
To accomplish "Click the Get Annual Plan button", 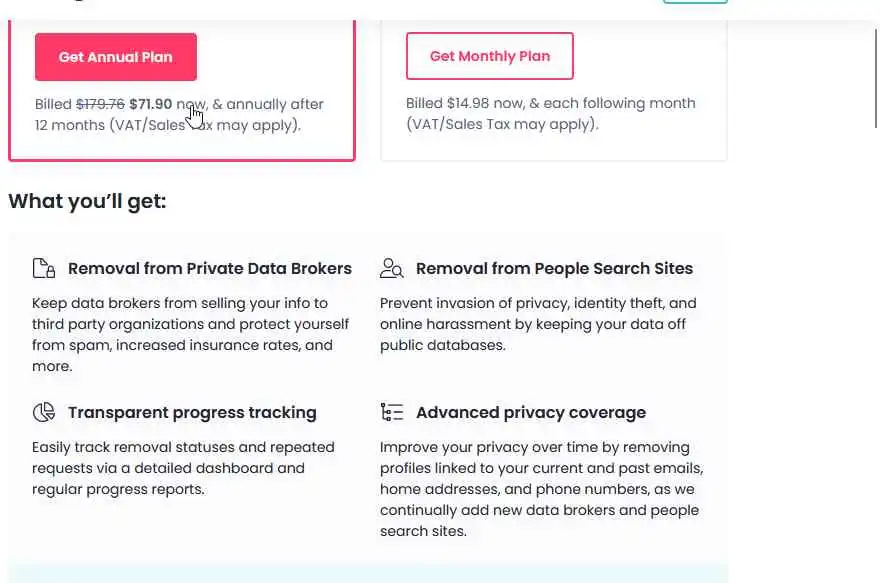I will coord(115,57).
